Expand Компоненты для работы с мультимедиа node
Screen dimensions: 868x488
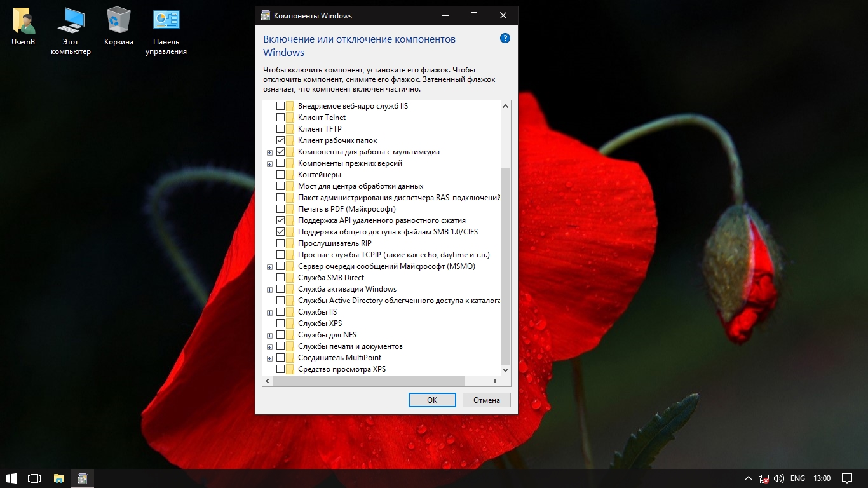point(270,152)
